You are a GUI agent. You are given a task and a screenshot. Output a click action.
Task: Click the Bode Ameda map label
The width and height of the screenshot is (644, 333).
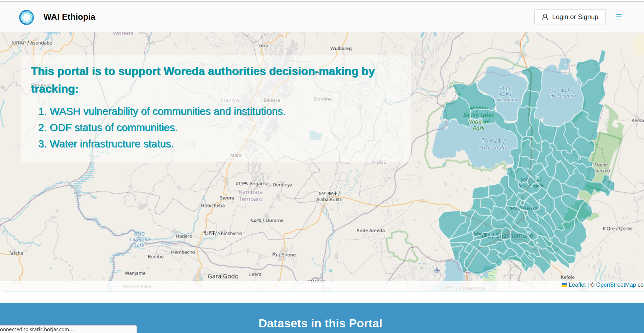click(371, 231)
